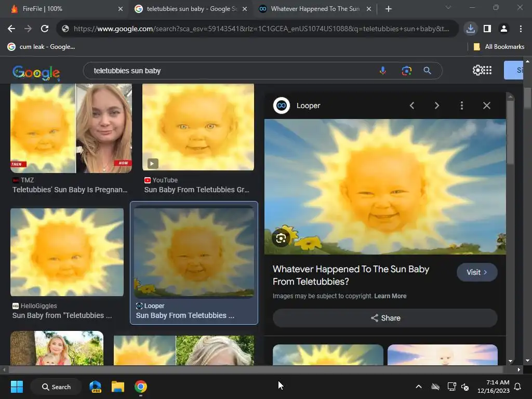Open the taskbar Search box

pyautogui.click(x=56, y=387)
